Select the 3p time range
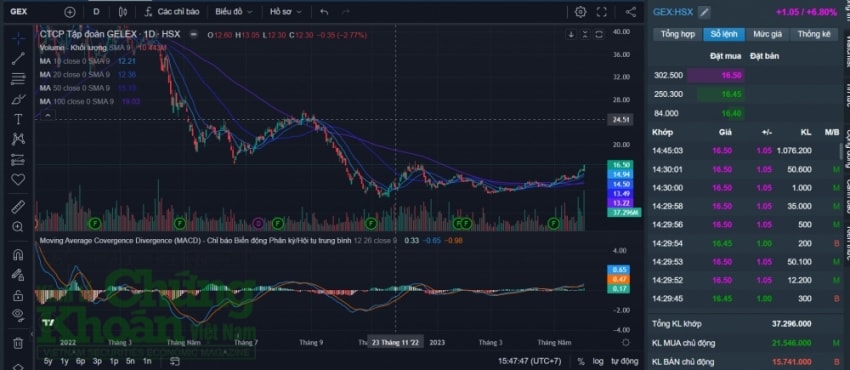This screenshot has height=370, width=850. (x=98, y=361)
